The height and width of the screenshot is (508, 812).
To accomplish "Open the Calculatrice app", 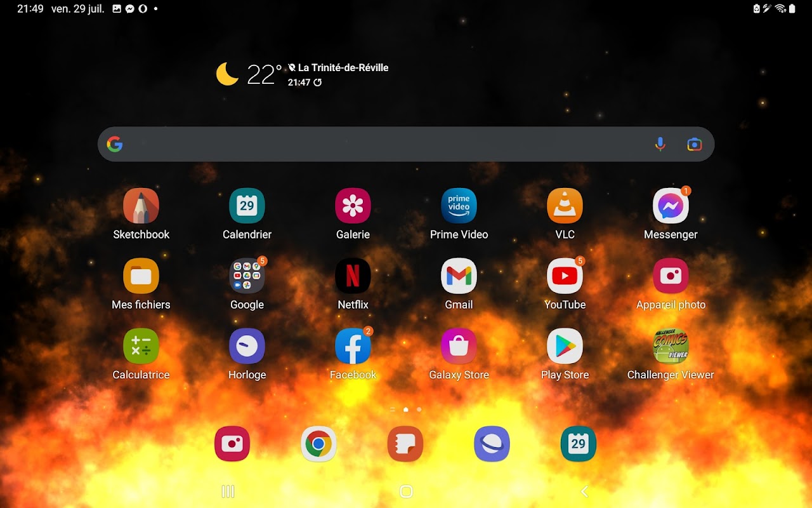I will click(x=141, y=346).
